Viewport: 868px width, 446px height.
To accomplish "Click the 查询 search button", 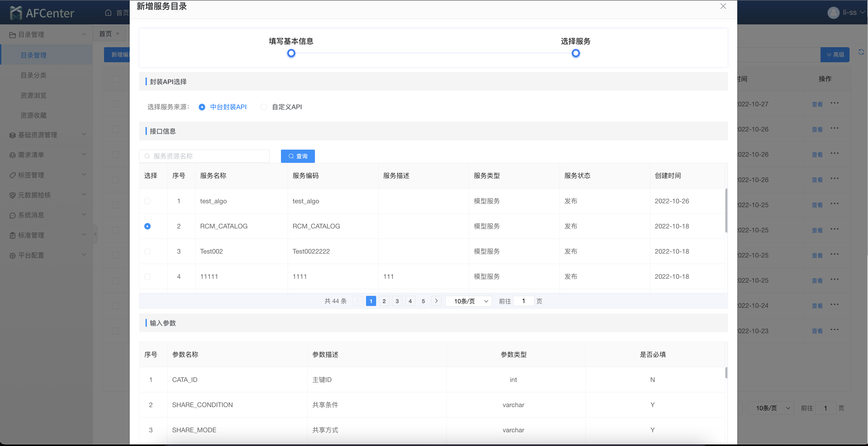I will [x=298, y=156].
